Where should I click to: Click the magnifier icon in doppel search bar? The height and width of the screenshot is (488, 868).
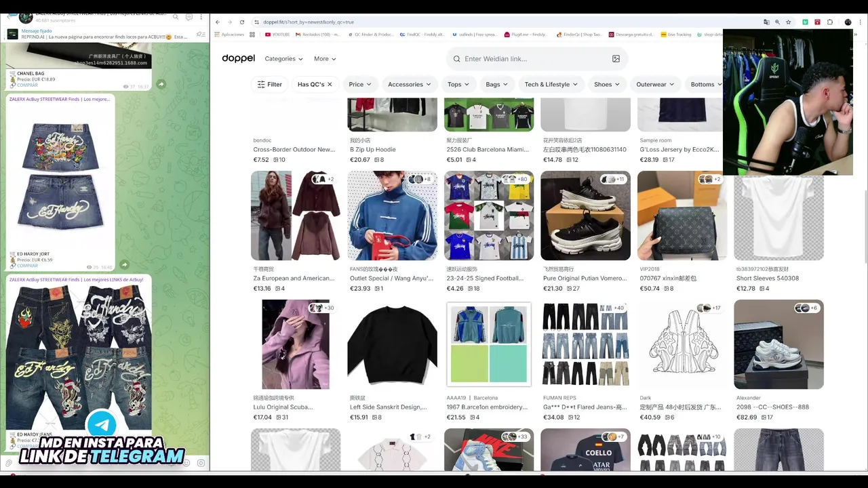[x=456, y=59]
